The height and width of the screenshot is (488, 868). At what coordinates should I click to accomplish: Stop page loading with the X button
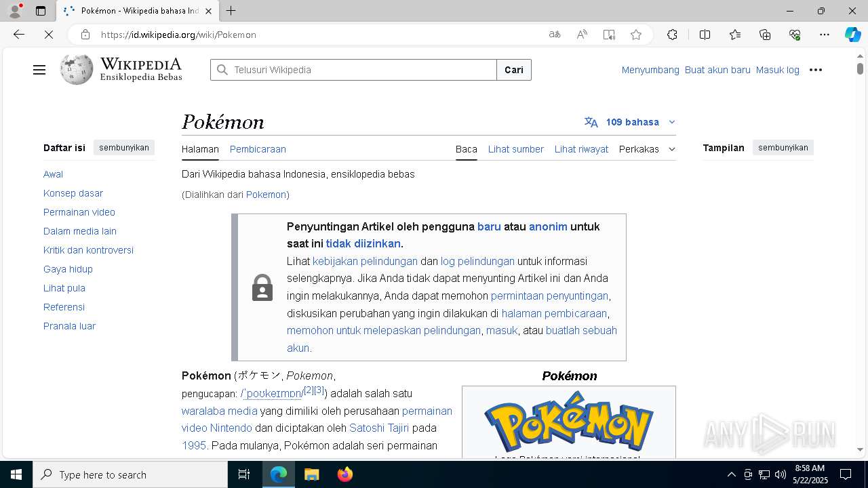(49, 35)
